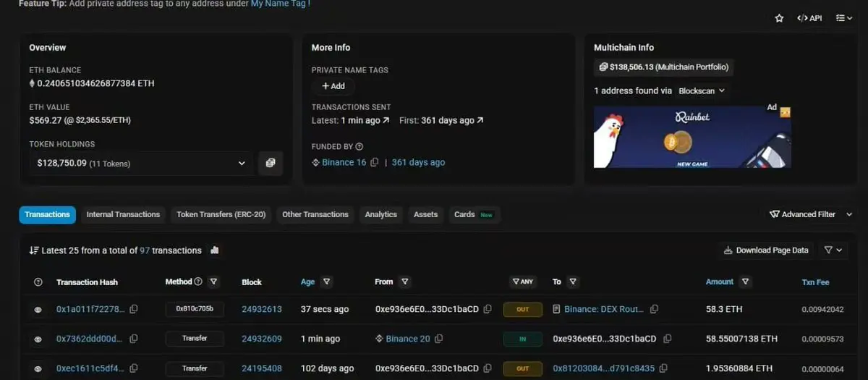Copy To address in 1 min ago row
Image resolution: width=868 pixels, height=380 pixels.
[668, 339]
